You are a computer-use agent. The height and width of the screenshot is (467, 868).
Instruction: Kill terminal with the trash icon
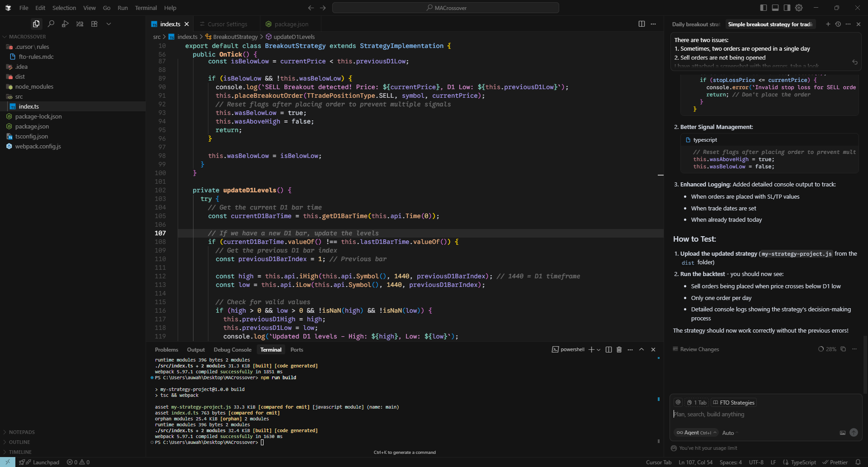[619, 350]
